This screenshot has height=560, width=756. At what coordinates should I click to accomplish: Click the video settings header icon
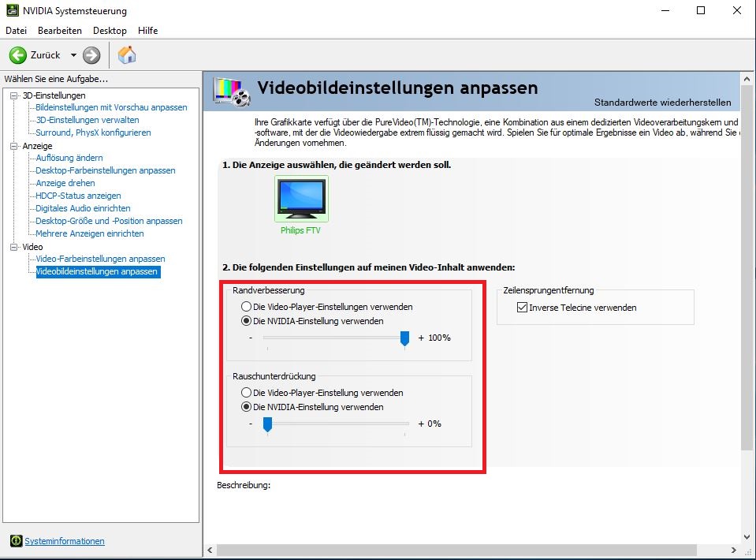(232, 91)
